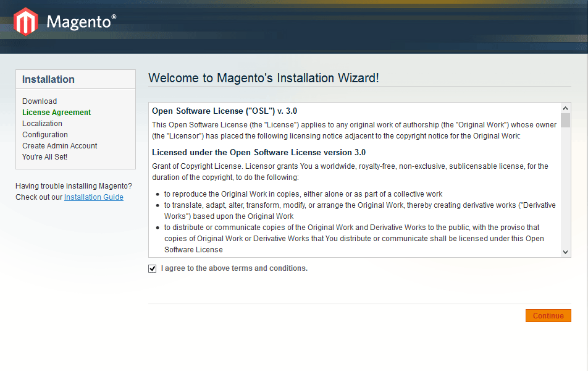Screen dimensions: 588x371
Task: Go to the Localization step
Action: pyautogui.click(x=42, y=124)
